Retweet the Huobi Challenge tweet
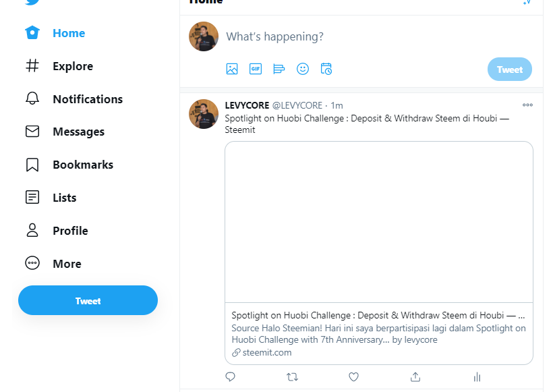Screen dimensions: 553x392 point(293,377)
